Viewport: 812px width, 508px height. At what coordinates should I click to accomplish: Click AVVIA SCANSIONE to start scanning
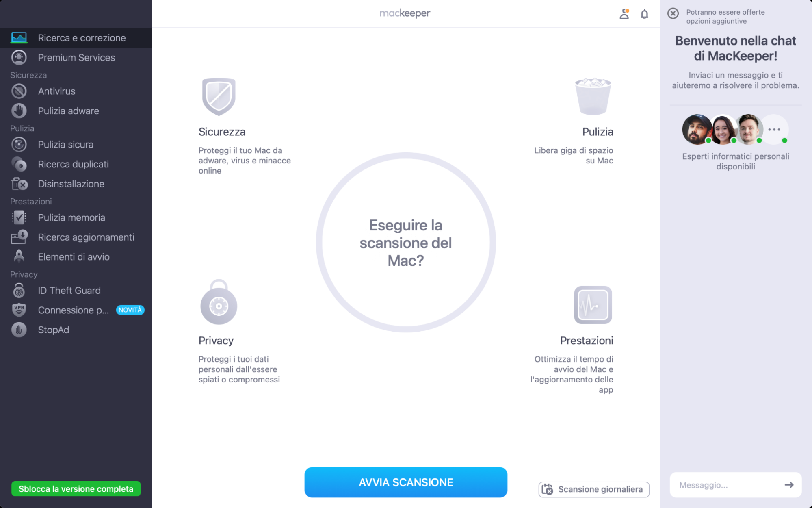[405, 482]
